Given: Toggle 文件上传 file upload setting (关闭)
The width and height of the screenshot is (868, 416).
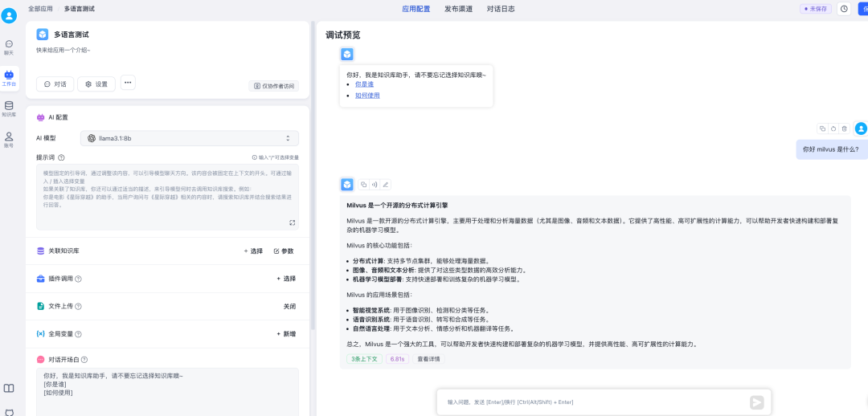Looking at the screenshot, I should pos(289,306).
